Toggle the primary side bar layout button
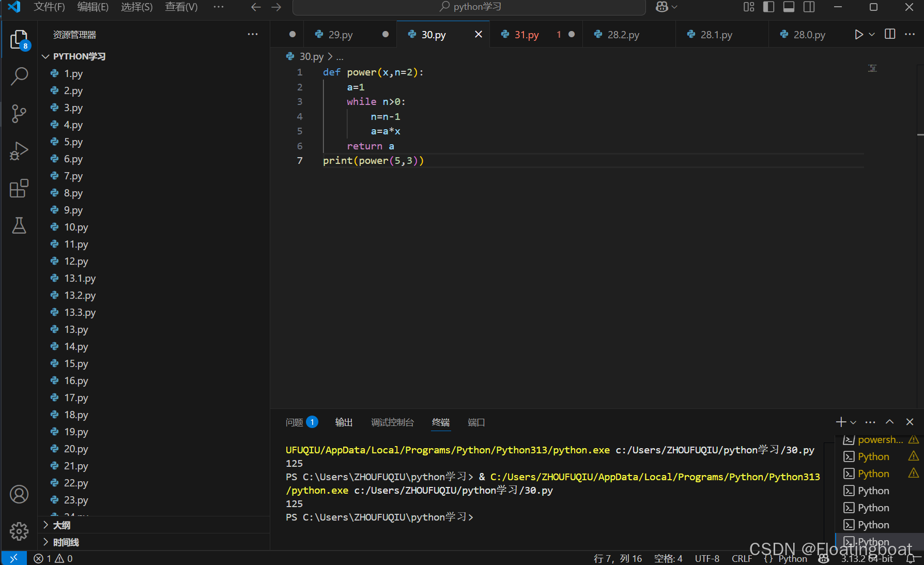The image size is (924, 565). [768, 7]
